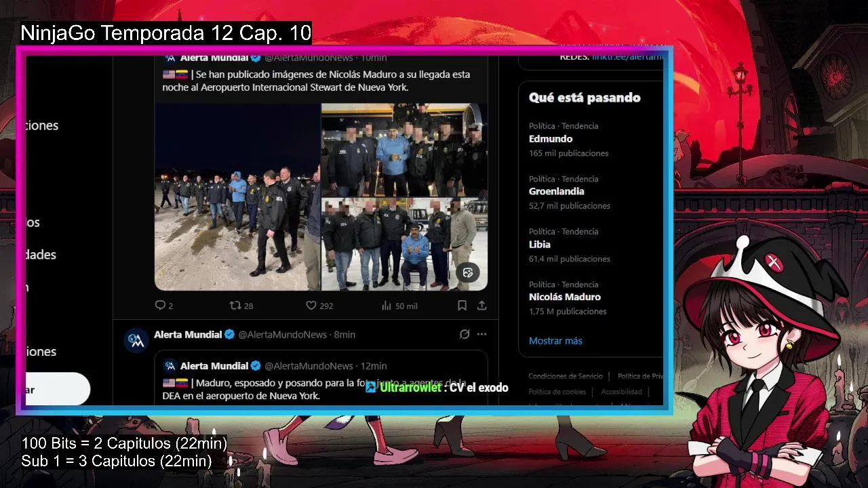Click the Alerta Mundial name on the 8min tweet

pos(188,334)
